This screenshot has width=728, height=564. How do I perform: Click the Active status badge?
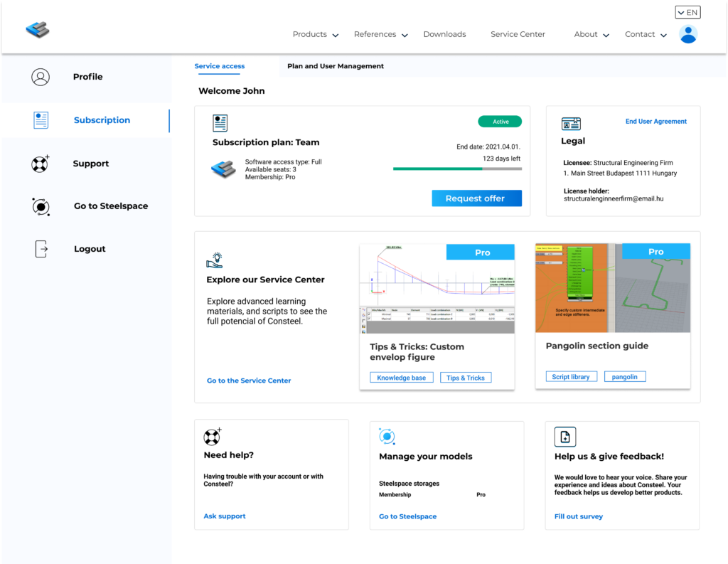[x=500, y=122]
